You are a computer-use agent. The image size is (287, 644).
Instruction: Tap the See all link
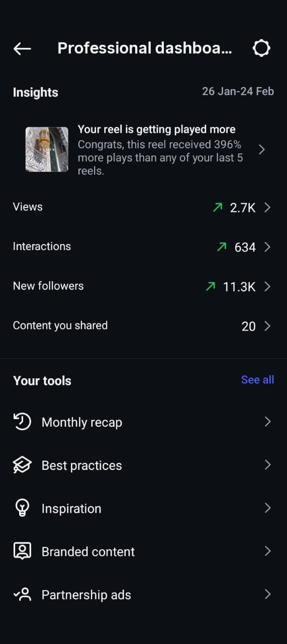click(257, 380)
